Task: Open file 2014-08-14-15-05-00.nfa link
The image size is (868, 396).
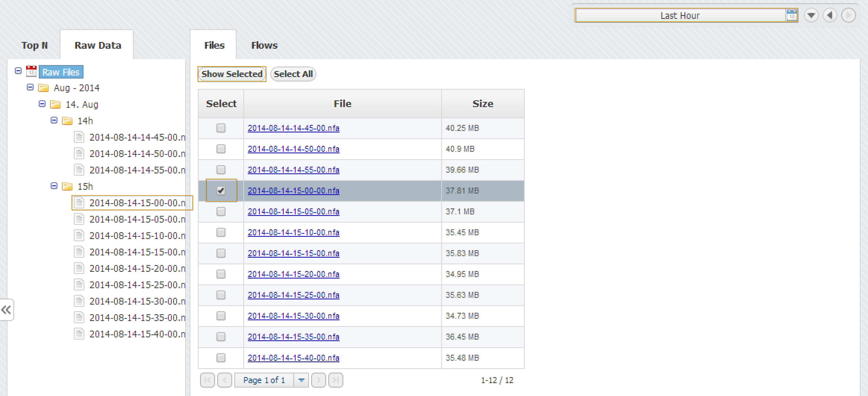Action: coord(293,211)
